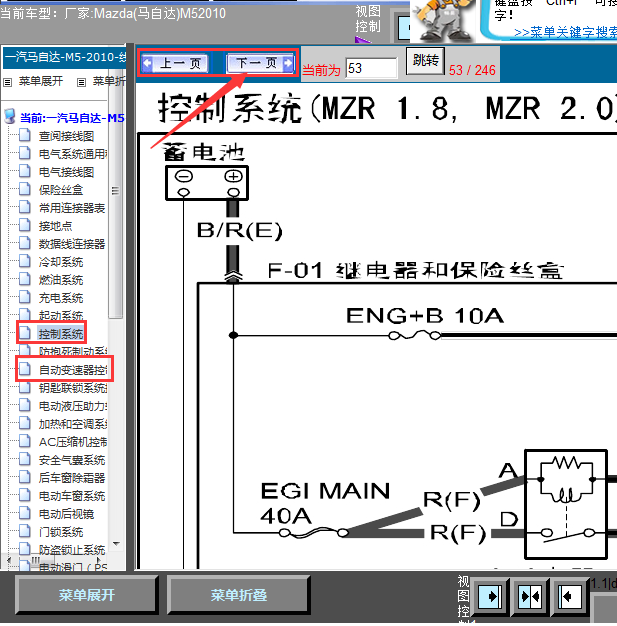The image size is (617, 626).
Task: Open 数据线连接器 tree item
Action: [72, 244]
